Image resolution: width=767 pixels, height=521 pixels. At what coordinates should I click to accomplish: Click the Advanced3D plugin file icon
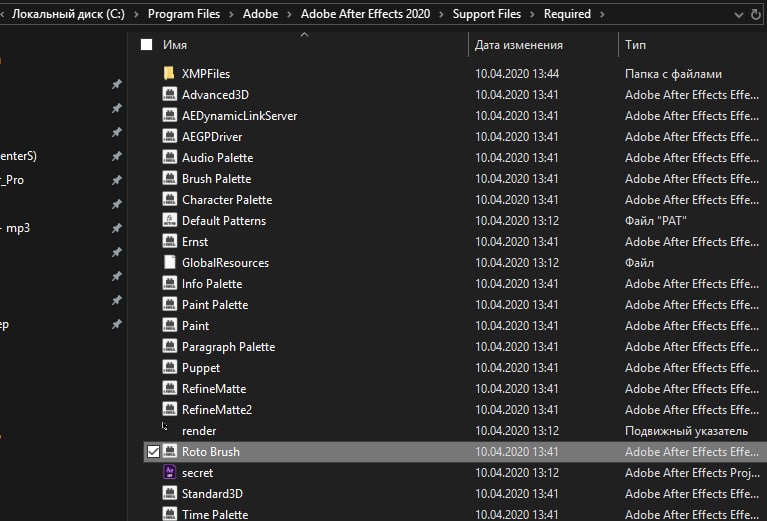pyautogui.click(x=169, y=94)
